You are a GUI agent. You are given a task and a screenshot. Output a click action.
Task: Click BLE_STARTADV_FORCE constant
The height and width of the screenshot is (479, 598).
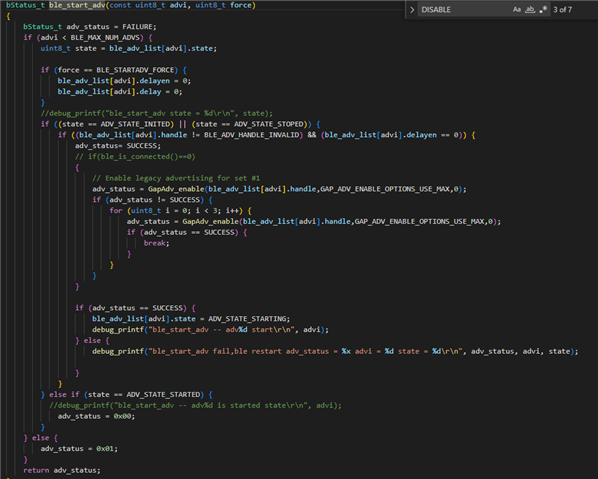(x=137, y=70)
